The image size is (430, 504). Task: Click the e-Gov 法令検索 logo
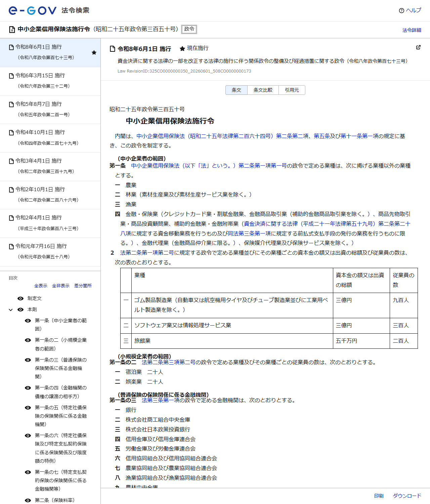click(49, 10)
